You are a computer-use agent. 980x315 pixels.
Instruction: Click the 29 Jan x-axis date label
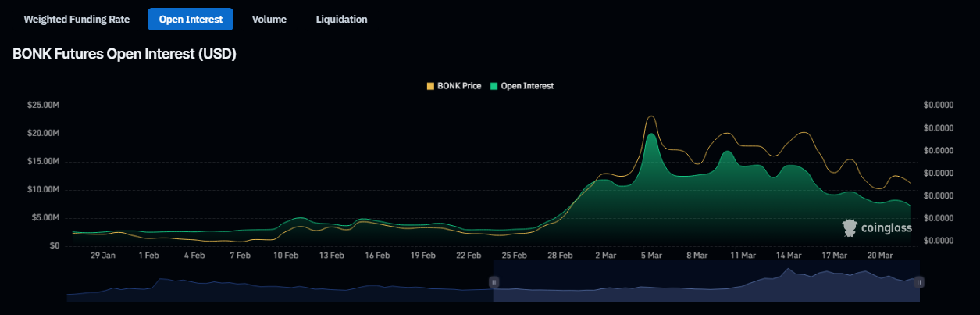(x=103, y=256)
